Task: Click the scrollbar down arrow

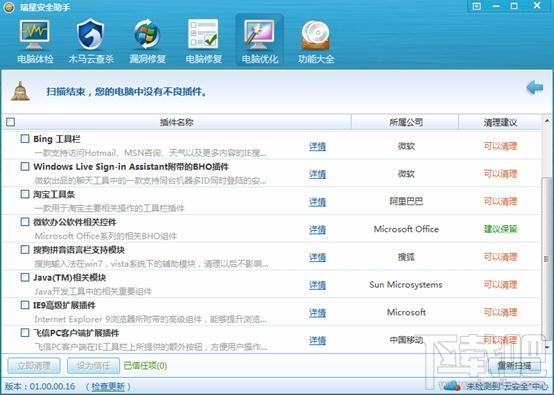Action: click(x=547, y=347)
